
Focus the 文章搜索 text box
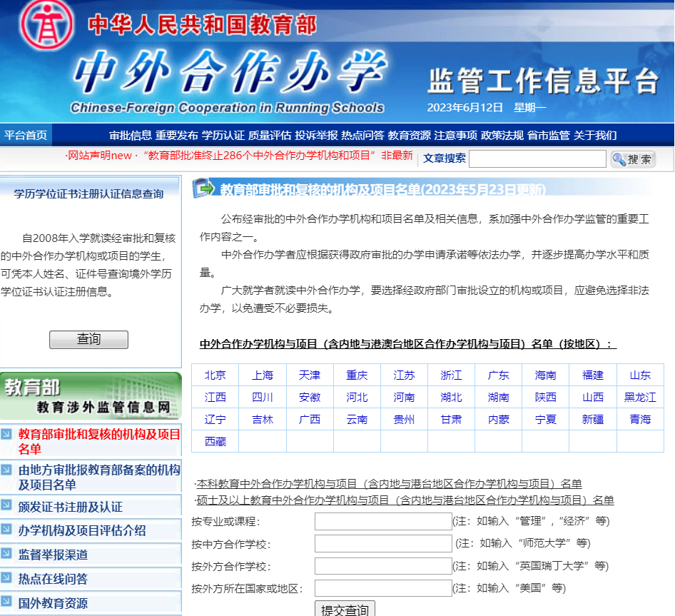pos(538,159)
